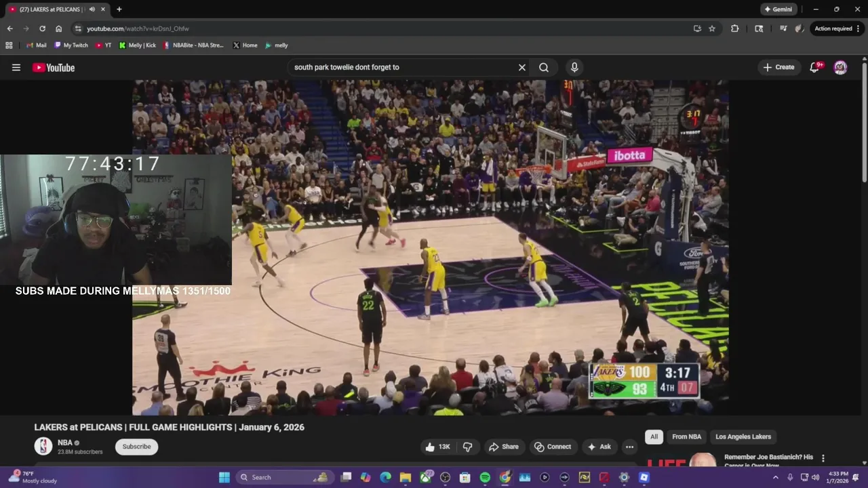Mute the Lakers at Pelicans tab
The width and height of the screenshot is (868, 488).
pyautogui.click(x=92, y=9)
